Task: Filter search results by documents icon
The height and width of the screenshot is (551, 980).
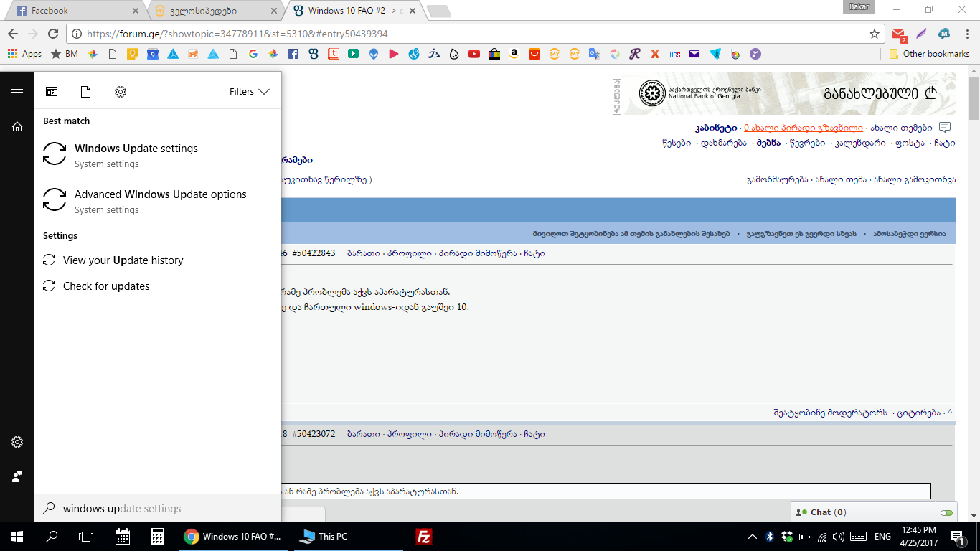Action: click(x=86, y=92)
